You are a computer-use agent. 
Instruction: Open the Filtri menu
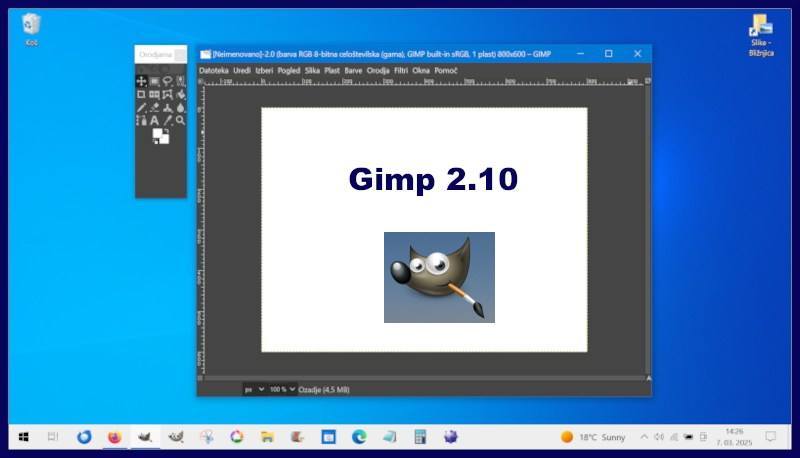pyautogui.click(x=401, y=70)
